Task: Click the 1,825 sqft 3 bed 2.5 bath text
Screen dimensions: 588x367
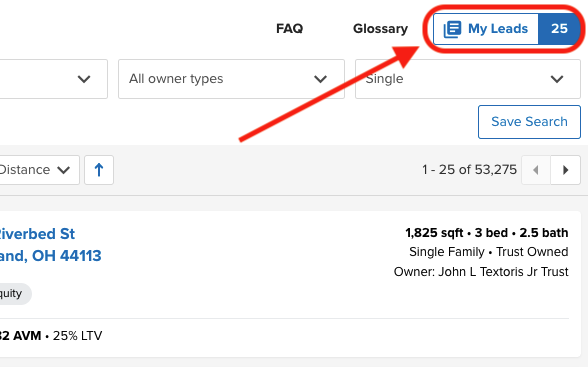Action: tap(486, 233)
